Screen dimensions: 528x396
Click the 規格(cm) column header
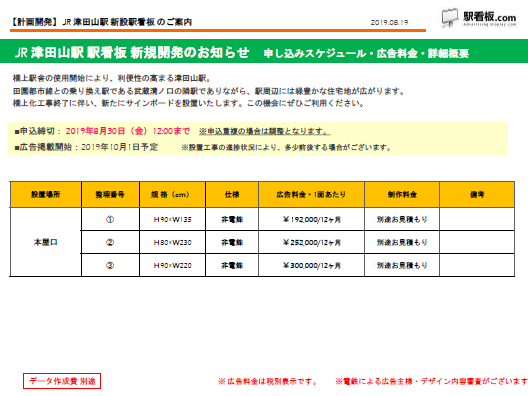click(x=172, y=194)
